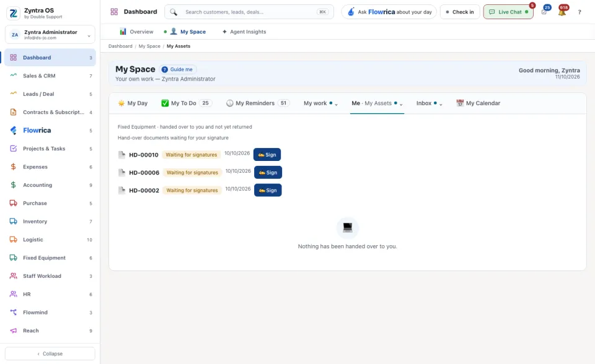Sign hand-over document HD-00010
595x364 pixels.
tap(267, 155)
